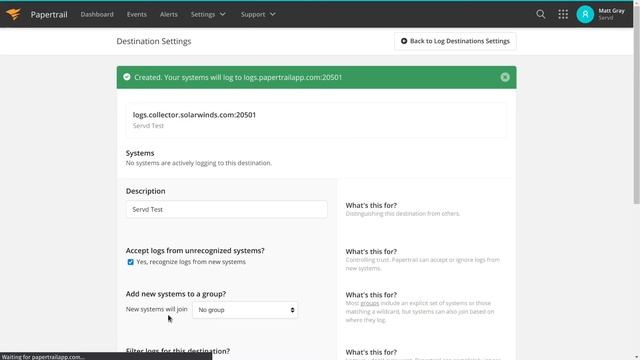Click Back to Log Destinations Settings

455,41
